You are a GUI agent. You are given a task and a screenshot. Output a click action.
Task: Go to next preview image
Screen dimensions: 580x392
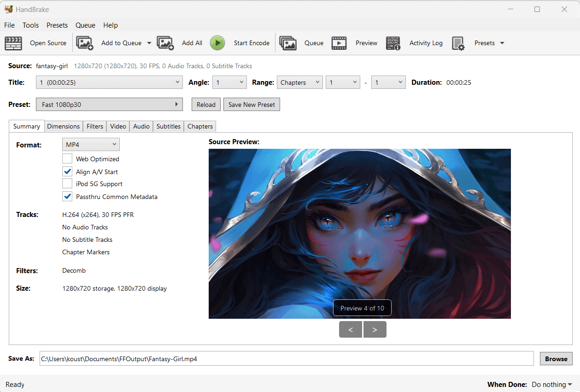[x=375, y=330]
